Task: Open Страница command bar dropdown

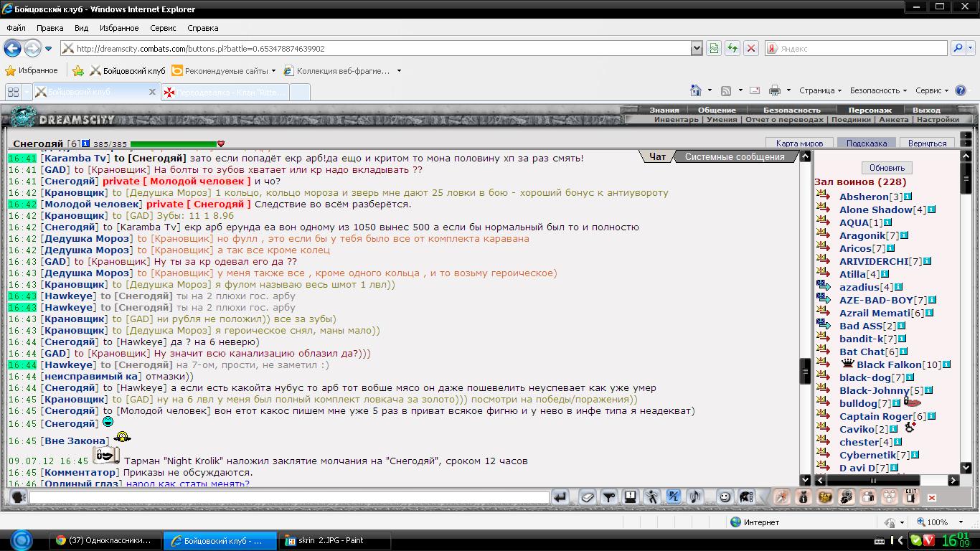Action: (820, 90)
